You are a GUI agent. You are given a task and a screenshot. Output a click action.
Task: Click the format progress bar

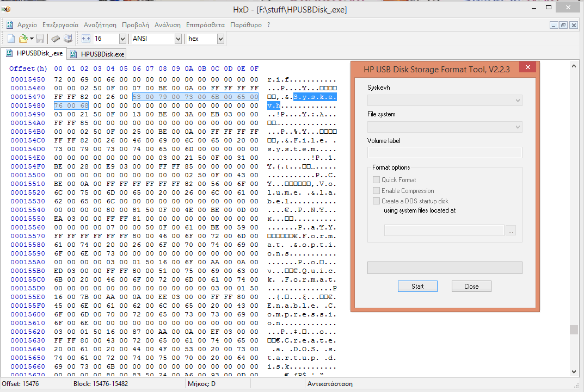click(445, 268)
